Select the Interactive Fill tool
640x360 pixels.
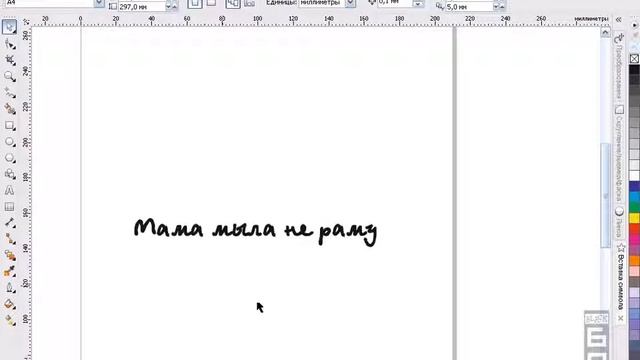(x=10, y=321)
